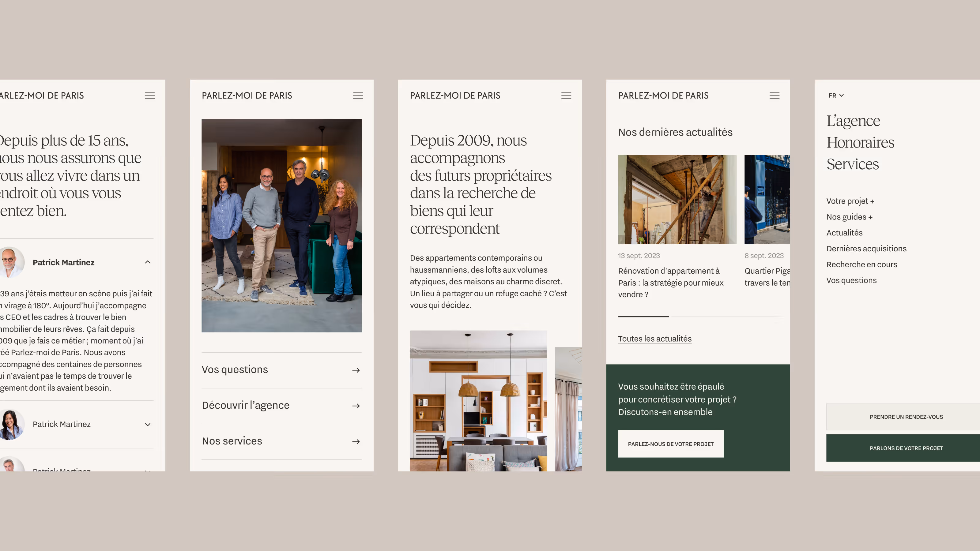Open renovation article thumbnail image

point(677,199)
